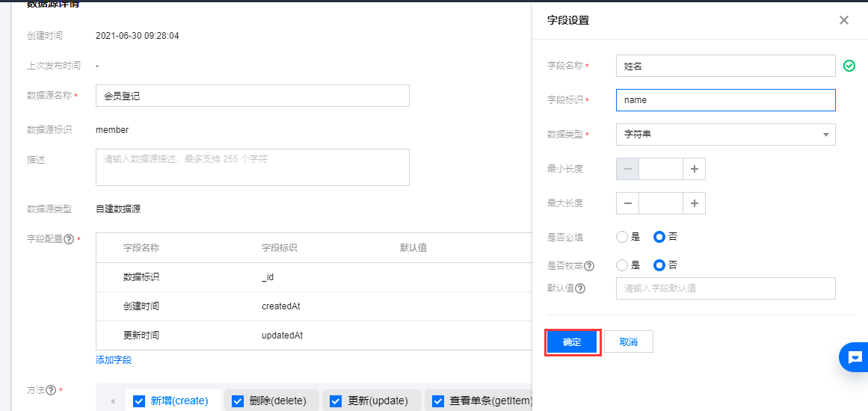This screenshot has width=868, height=411.
Task: Decrease 最大长度 with minus button
Action: (x=628, y=203)
